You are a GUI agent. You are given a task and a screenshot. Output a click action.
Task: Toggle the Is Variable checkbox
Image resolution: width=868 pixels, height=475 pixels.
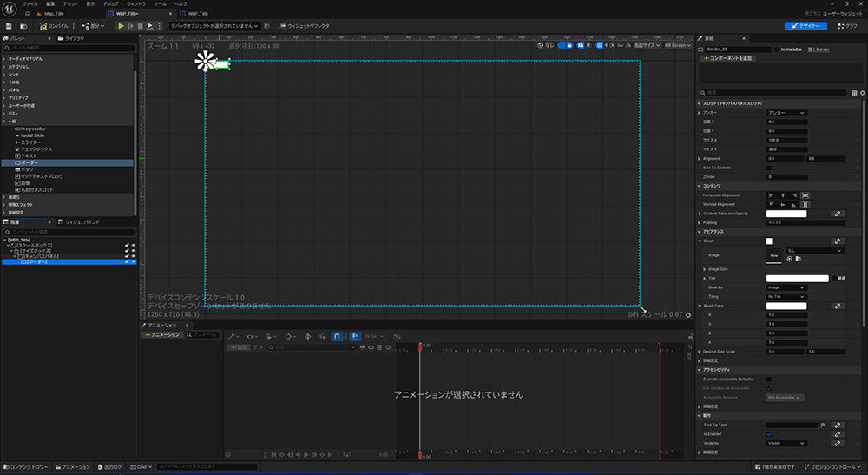click(x=775, y=49)
